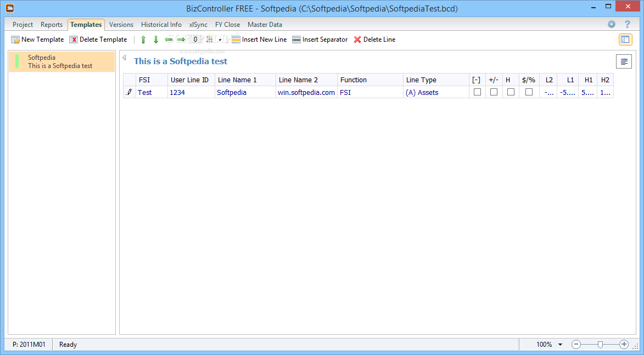Click Delete Template in the toolbar
This screenshot has width=644, height=355.
tap(98, 40)
